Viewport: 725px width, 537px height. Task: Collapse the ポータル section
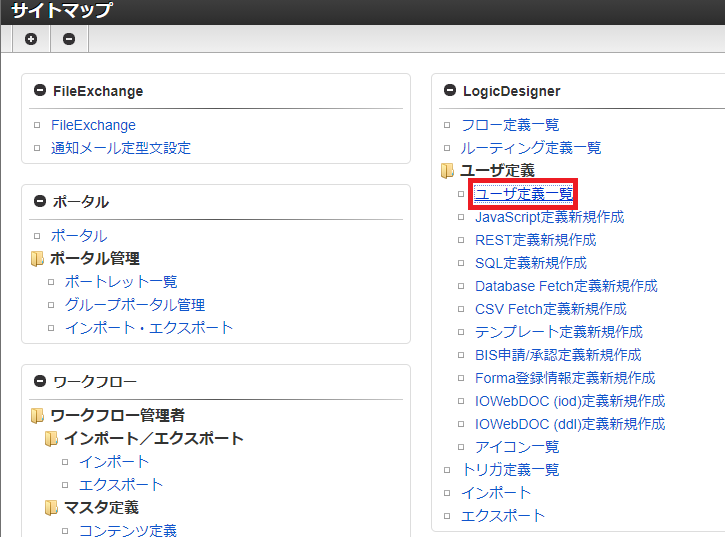40,201
